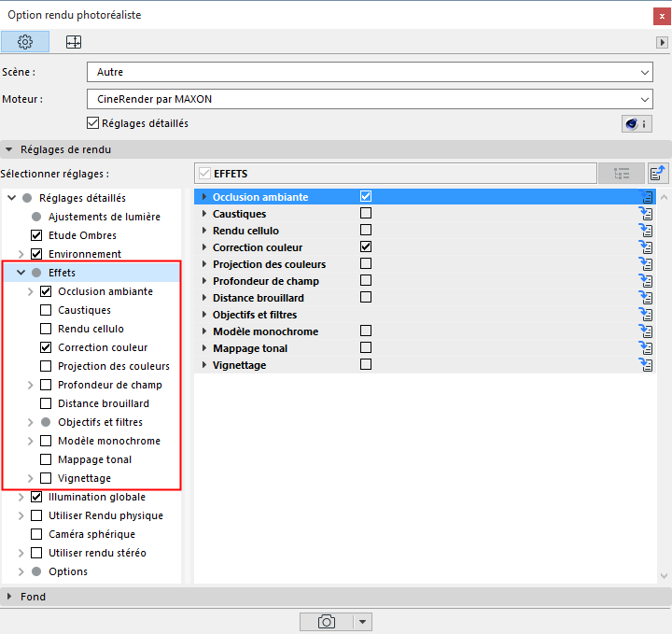This screenshot has height=634, width=672.
Task: Click jump icon on Modèle monochrome row
Action: click(x=646, y=331)
